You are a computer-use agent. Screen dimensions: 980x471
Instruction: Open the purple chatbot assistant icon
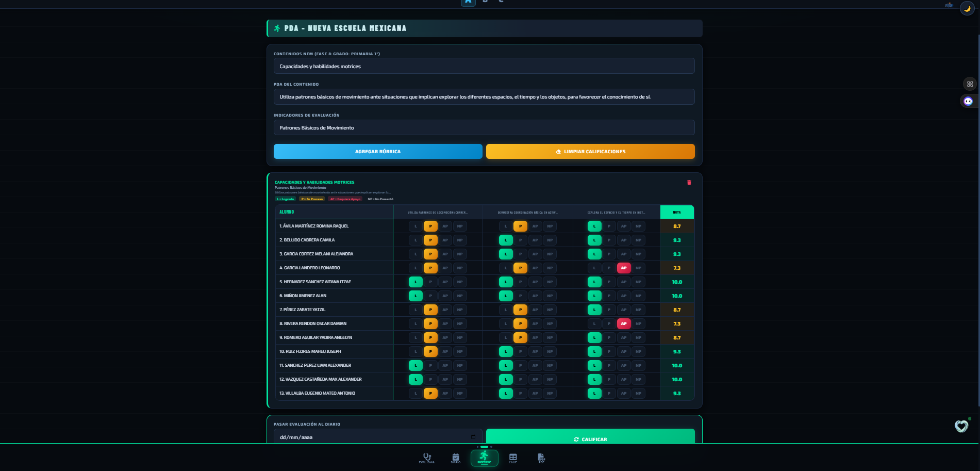coord(968,101)
